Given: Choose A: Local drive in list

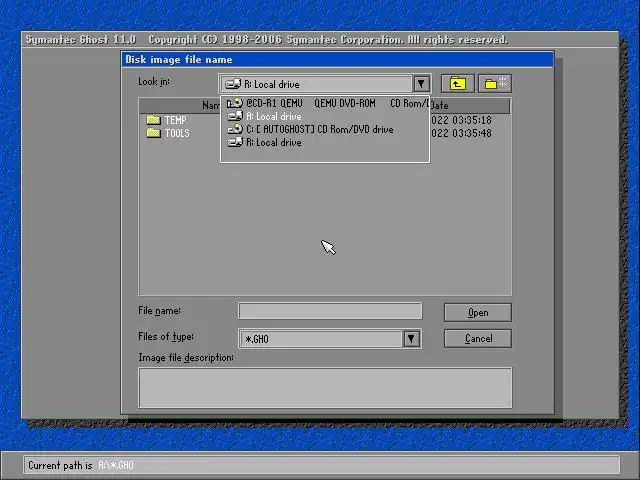Looking at the screenshot, I should point(325,116).
